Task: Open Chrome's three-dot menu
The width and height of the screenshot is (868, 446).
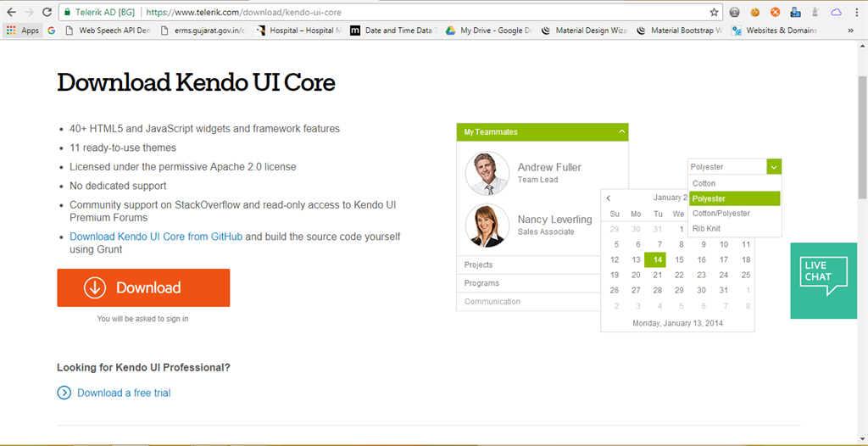Action: (856, 12)
